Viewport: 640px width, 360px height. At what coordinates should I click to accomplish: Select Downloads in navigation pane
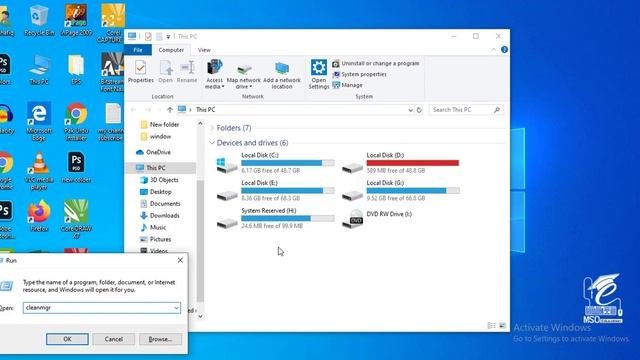[x=160, y=215]
